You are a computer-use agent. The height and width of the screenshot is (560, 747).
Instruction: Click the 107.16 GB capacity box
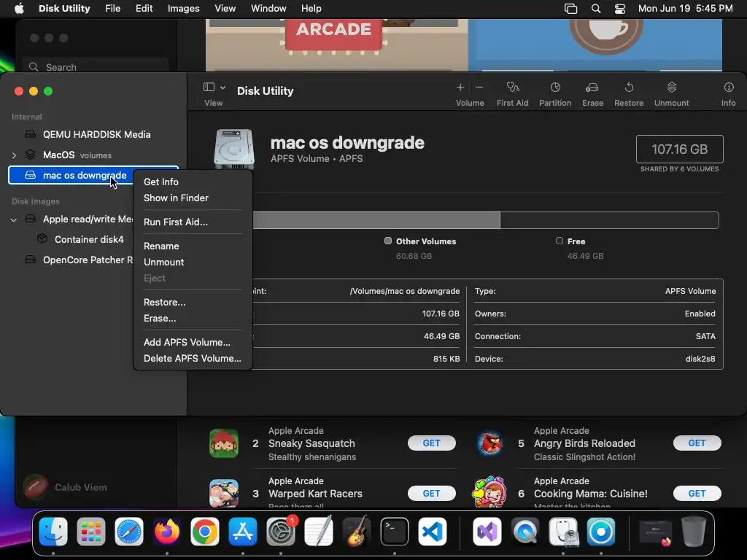(679, 149)
